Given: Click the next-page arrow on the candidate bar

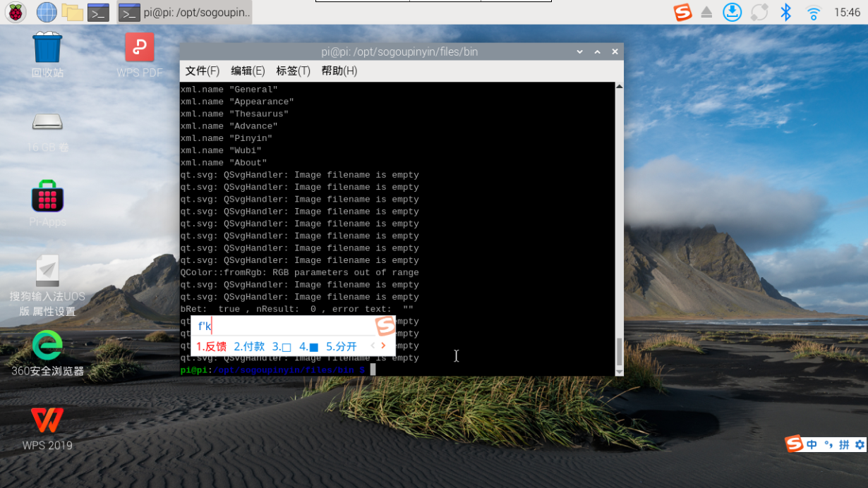Looking at the screenshot, I should click(x=383, y=346).
